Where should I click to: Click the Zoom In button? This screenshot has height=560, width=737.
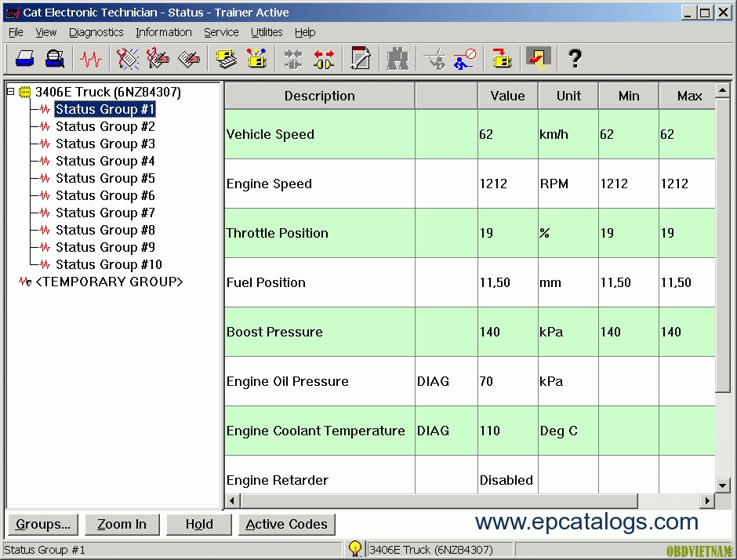(122, 524)
